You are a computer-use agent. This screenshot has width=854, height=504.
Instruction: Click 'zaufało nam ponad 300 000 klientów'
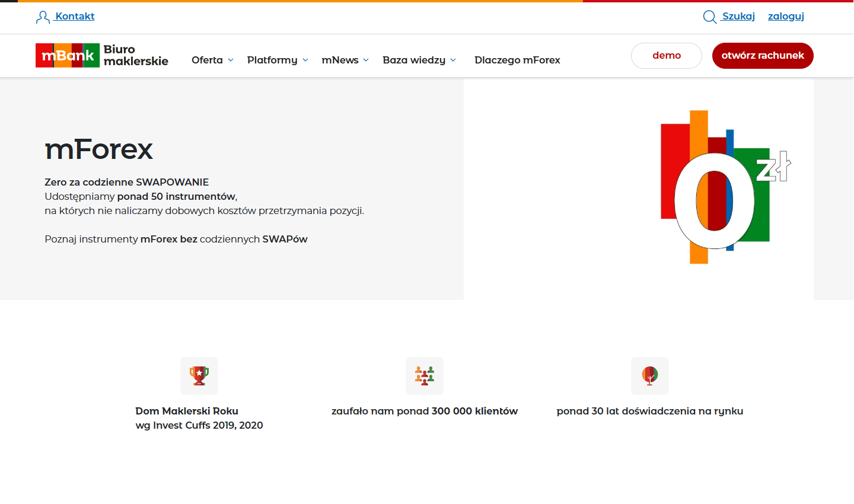click(x=425, y=411)
